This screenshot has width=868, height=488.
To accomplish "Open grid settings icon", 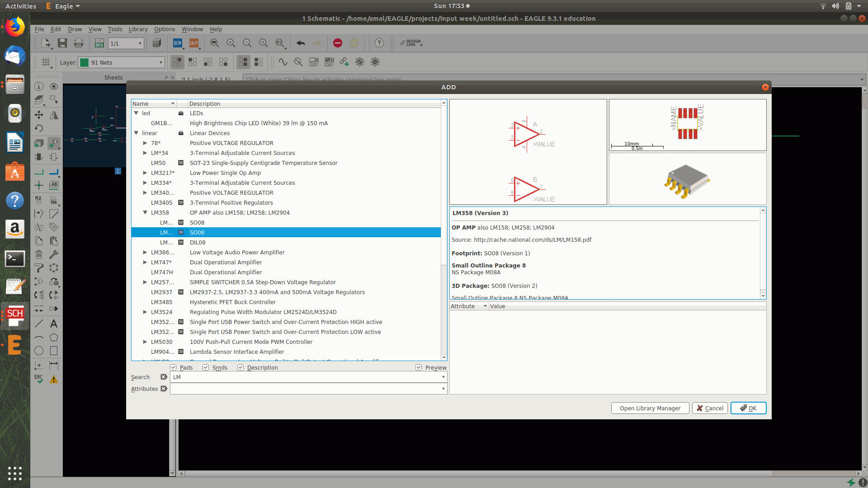I will (x=46, y=62).
